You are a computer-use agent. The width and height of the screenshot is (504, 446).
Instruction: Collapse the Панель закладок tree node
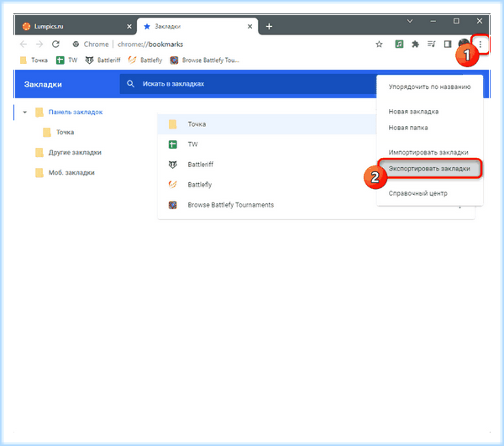[x=24, y=113]
